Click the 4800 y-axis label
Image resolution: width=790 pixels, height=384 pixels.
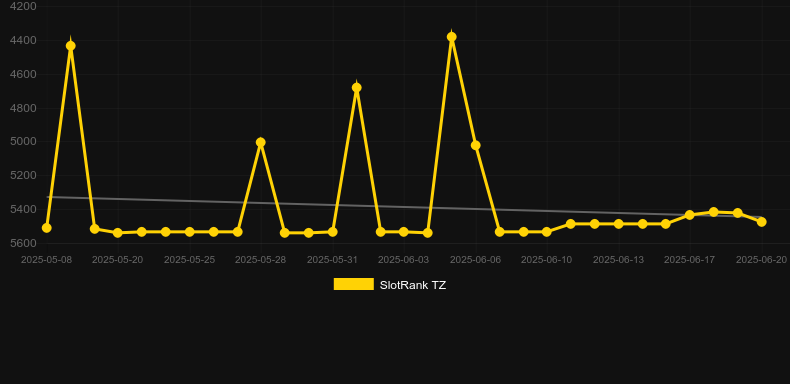tap(23, 108)
